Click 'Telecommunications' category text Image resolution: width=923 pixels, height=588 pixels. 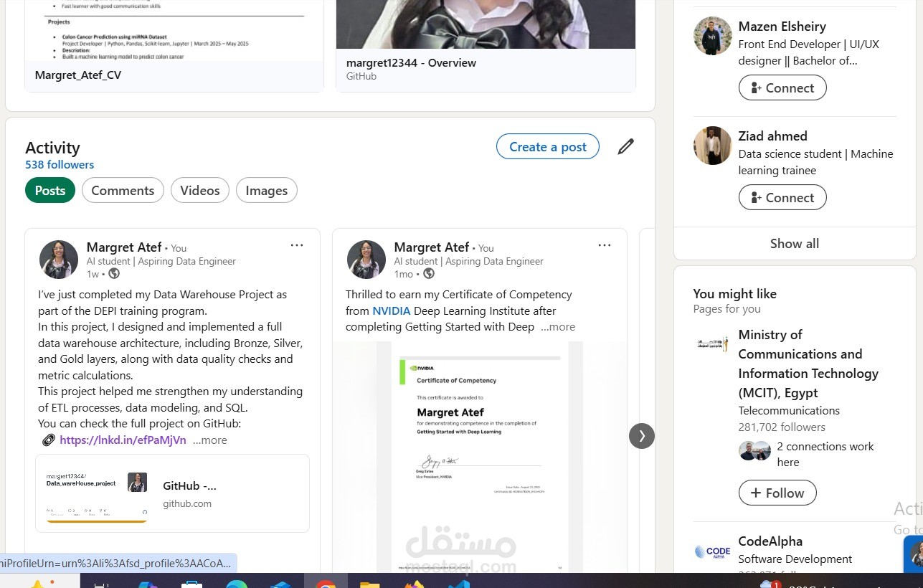point(789,411)
